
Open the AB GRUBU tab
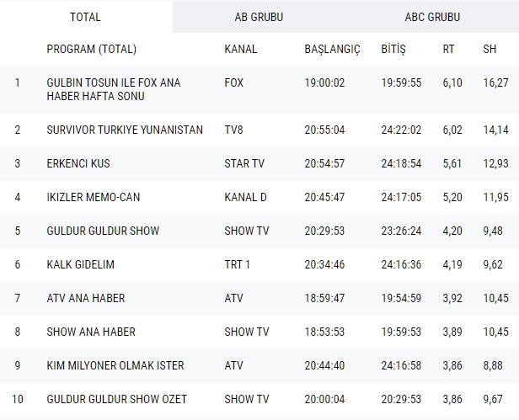259,17
